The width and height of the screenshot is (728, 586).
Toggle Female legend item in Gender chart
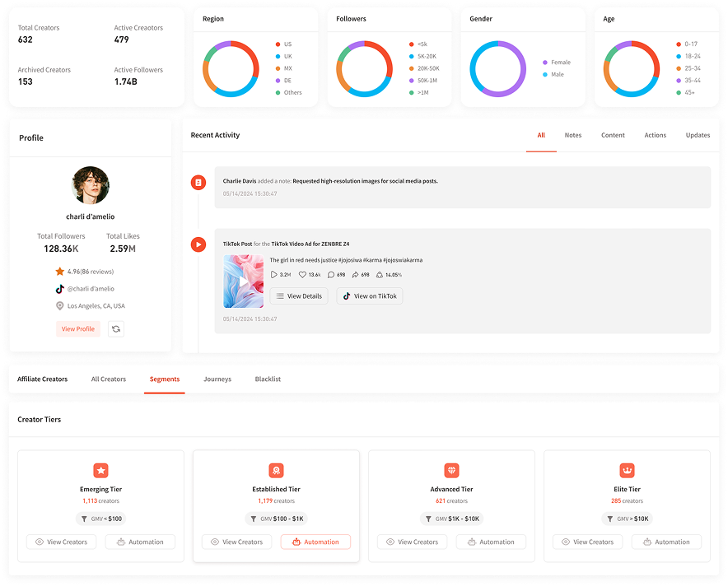coord(556,63)
